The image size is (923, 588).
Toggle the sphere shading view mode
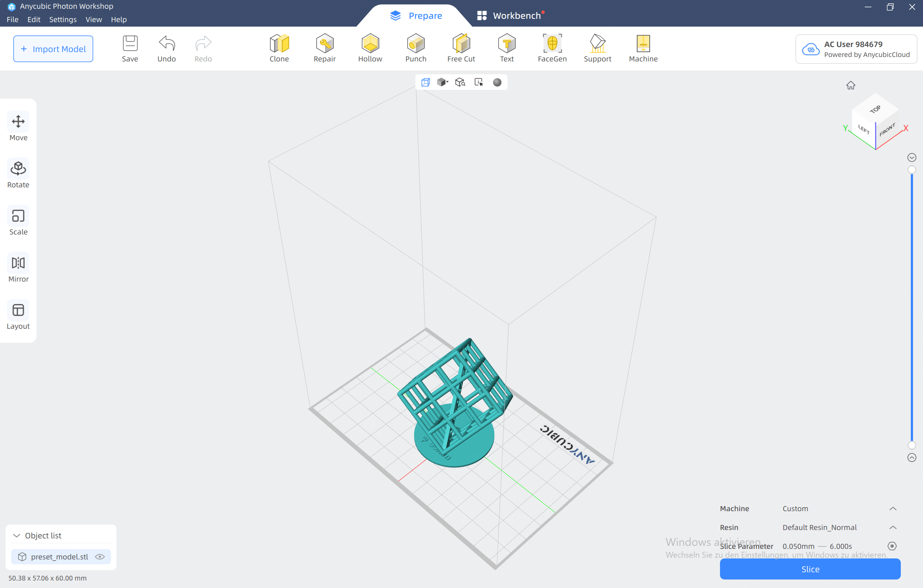(497, 82)
